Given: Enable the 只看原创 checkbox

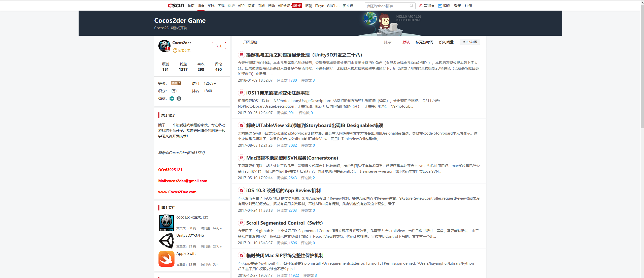Looking at the screenshot, I should 240,42.
